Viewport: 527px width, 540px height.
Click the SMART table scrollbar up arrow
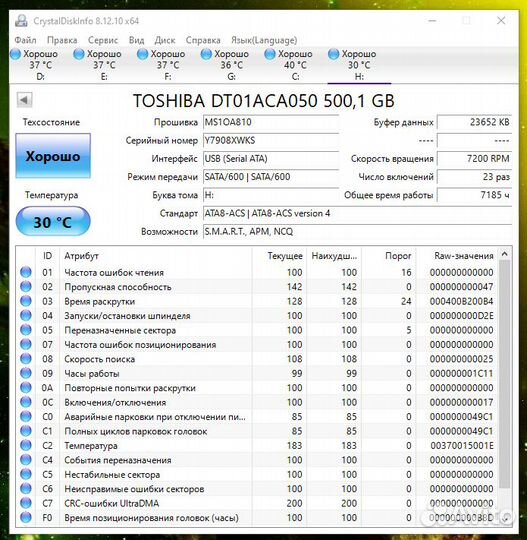tap(505, 255)
